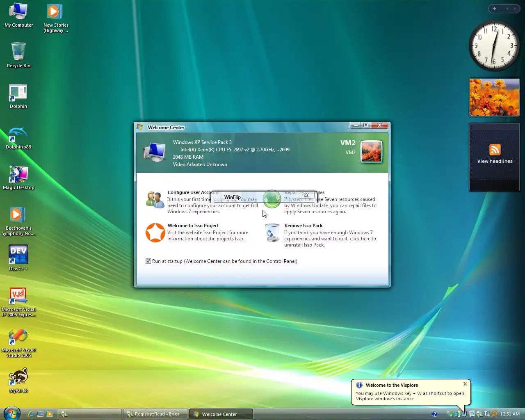Open the Recycle Bin on the desktop
The image size is (525, 420).
pos(18,55)
